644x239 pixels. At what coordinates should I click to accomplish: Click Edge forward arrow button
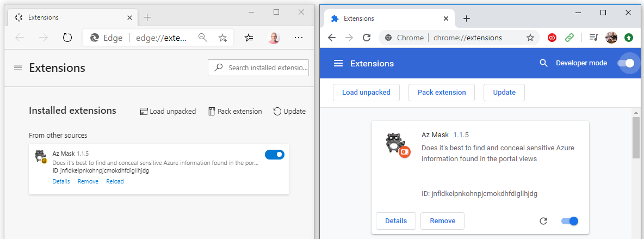[43, 38]
